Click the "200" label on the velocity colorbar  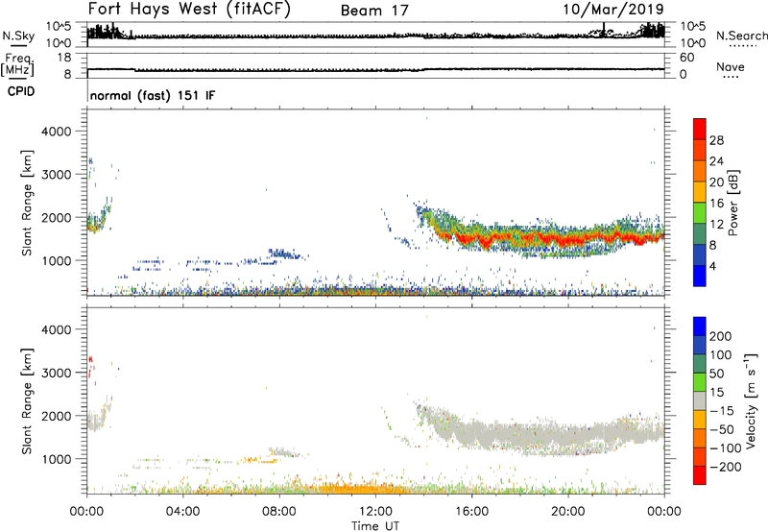click(x=721, y=336)
